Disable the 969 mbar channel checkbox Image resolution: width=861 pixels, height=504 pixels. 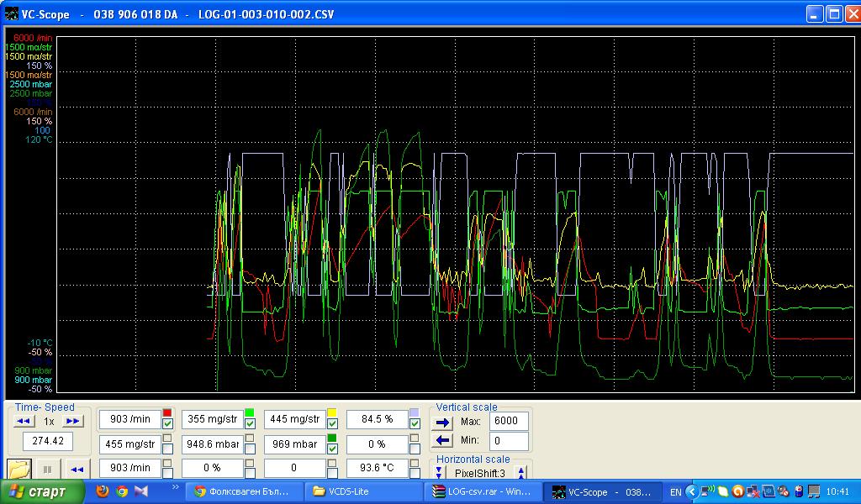point(332,449)
